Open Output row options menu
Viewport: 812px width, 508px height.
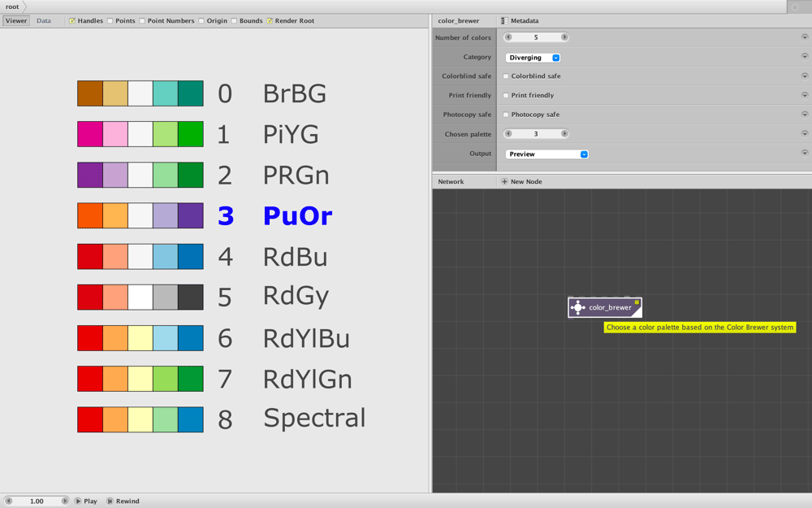tap(804, 153)
